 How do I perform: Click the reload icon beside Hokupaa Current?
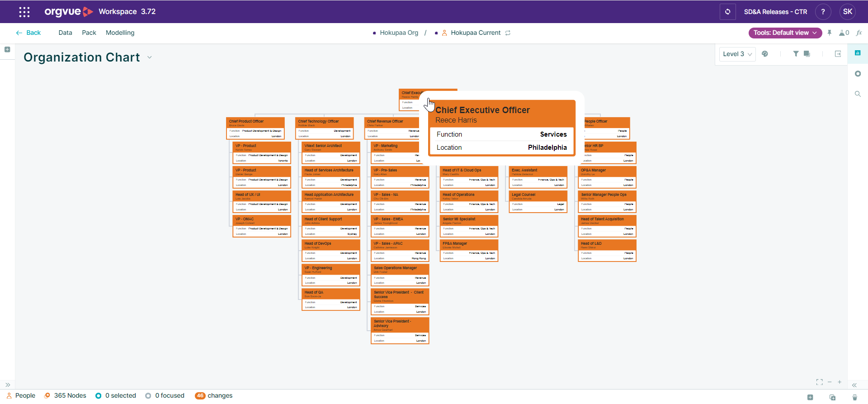tap(508, 33)
